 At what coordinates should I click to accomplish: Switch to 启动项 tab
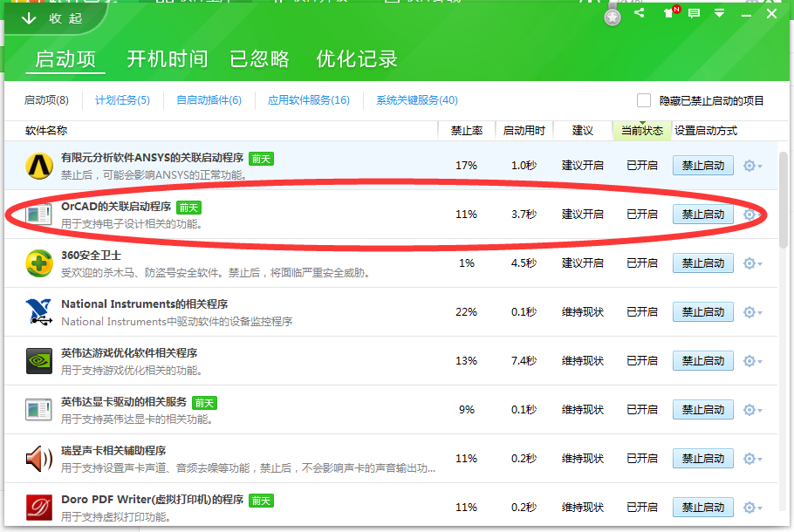coord(65,59)
